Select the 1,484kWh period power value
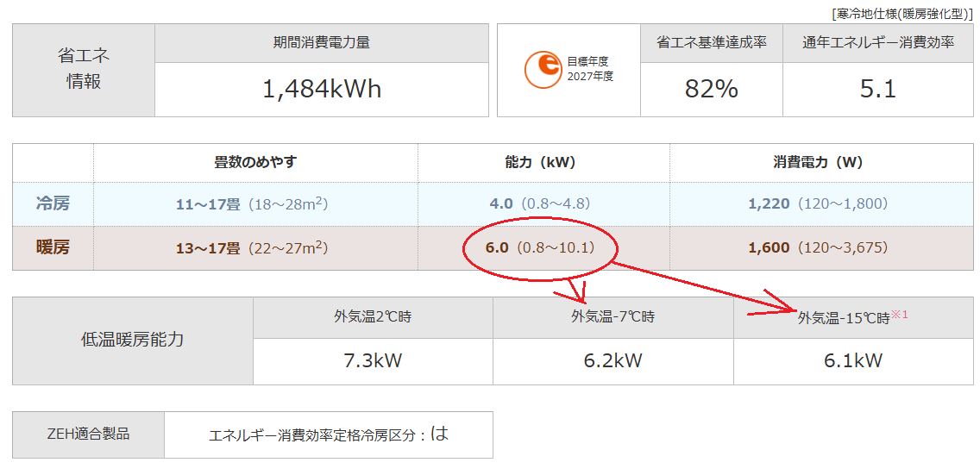This screenshot has width=980, height=475. coord(321,90)
